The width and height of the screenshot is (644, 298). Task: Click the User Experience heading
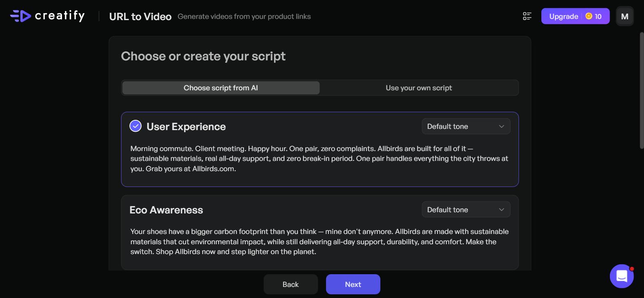[x=186, y=126]
